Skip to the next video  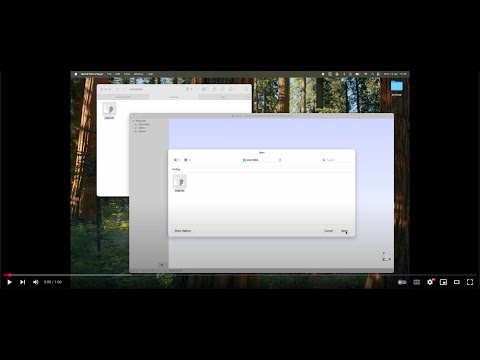point(22,282)
